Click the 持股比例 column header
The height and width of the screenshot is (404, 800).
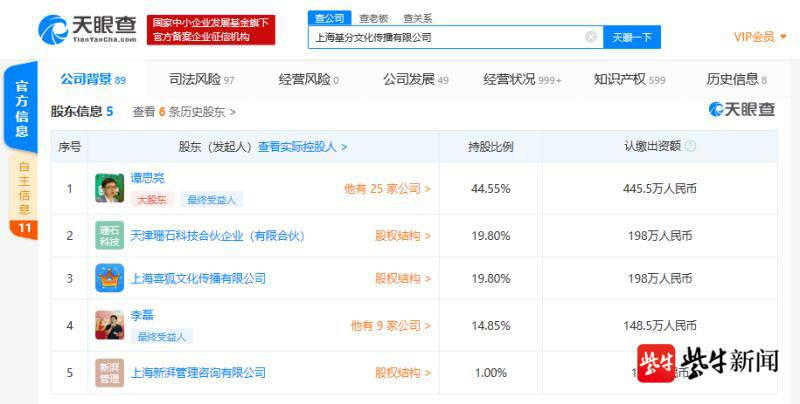(491, 147)
